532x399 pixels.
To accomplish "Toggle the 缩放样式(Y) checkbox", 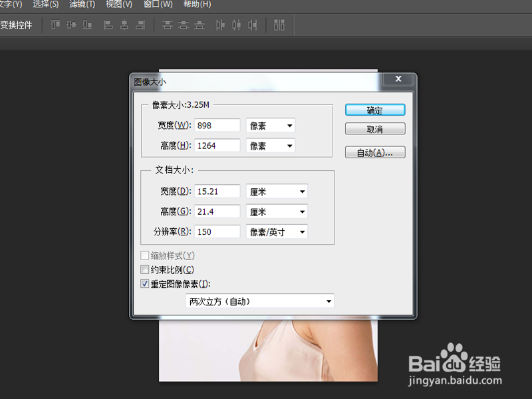I will tap(144, 255).
